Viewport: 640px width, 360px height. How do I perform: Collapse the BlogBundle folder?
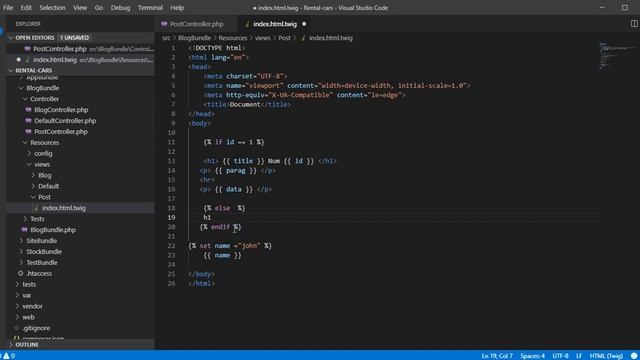coord(42,88)
